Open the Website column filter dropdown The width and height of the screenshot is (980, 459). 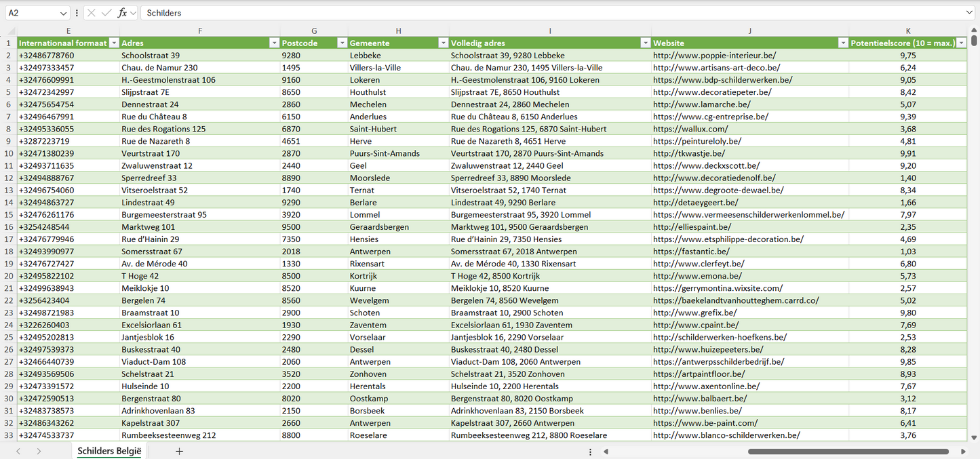tap(843, 43)
